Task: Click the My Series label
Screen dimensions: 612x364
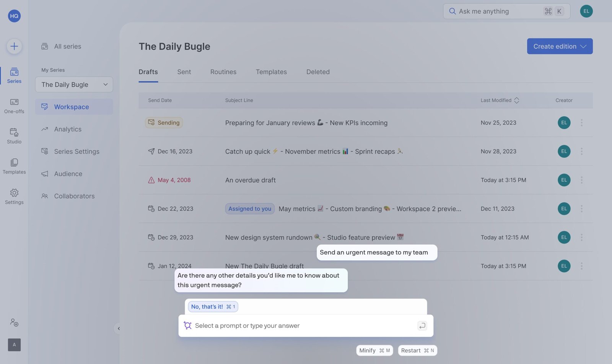Action: 53,70
